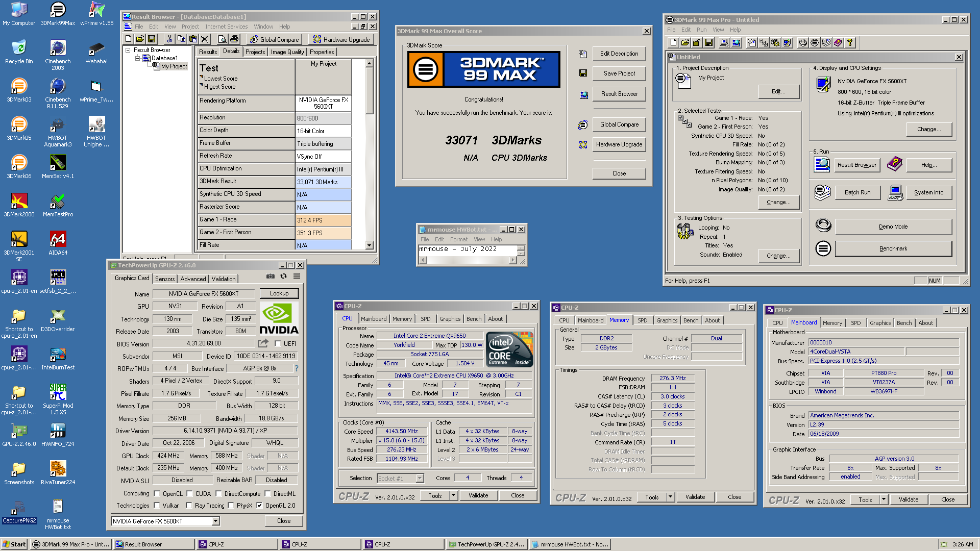980x551 pixels.
Task: Collapse the Result Browser tree root
Action: click(129, 50)
